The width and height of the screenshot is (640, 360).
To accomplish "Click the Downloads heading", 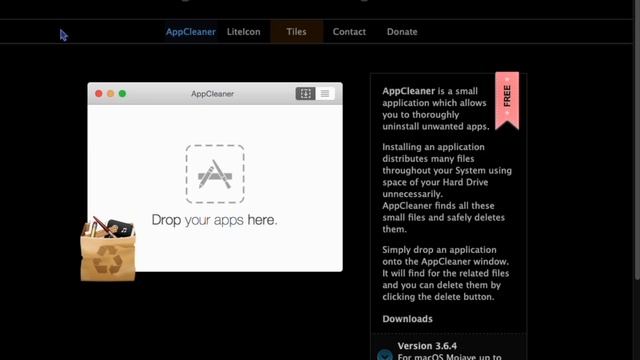I will [407, 319].
